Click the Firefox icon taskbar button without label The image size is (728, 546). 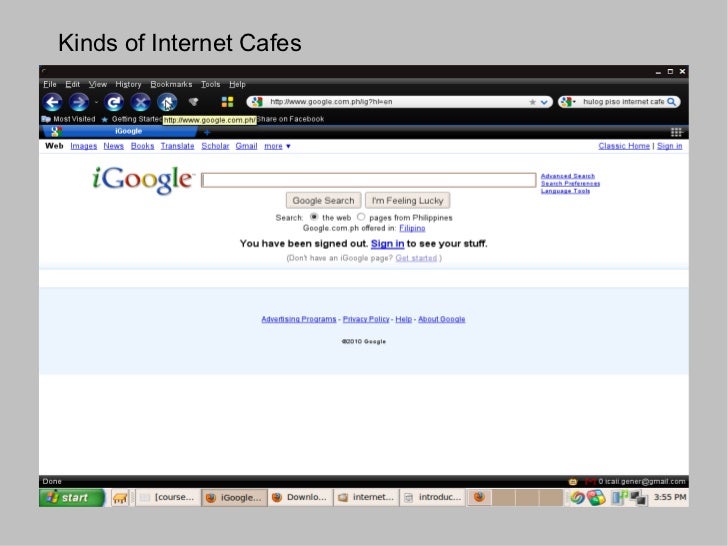479,497
